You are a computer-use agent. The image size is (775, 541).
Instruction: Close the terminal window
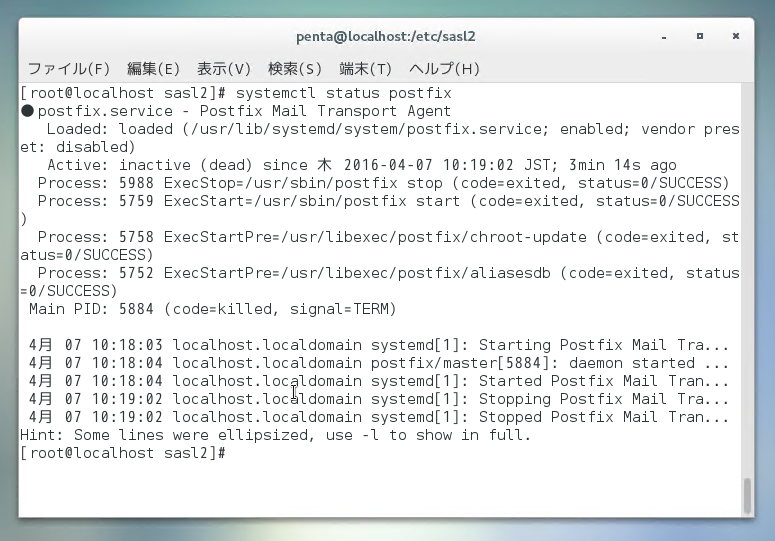tap(738, 36)
